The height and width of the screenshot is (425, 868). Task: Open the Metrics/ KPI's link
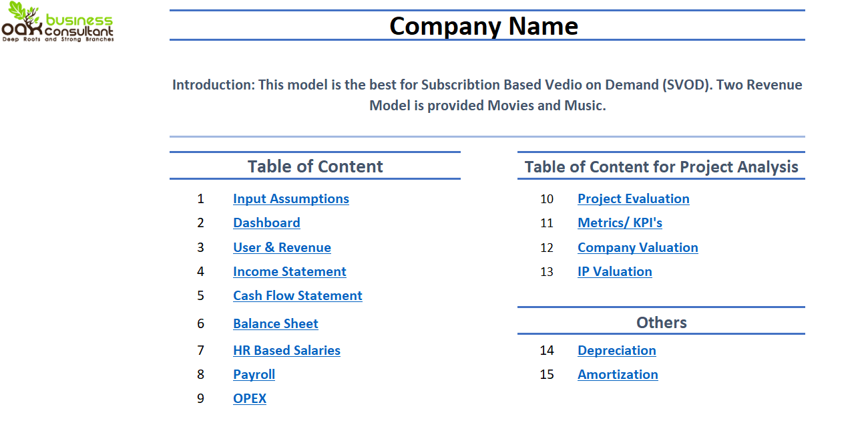(x=620, y=223)
